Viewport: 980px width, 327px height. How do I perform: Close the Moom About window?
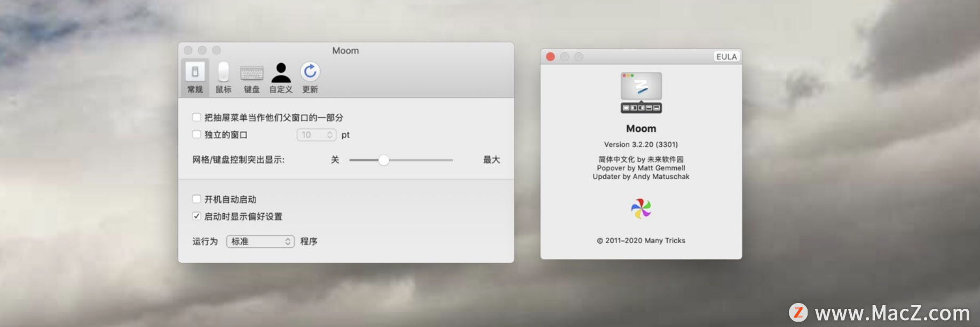click(550, 57)
